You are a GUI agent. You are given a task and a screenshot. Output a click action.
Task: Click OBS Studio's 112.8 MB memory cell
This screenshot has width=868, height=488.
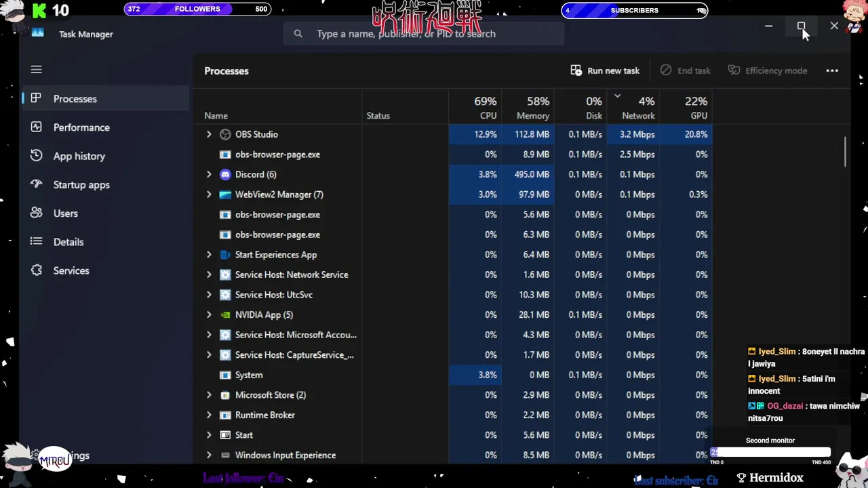pos(528,134)
